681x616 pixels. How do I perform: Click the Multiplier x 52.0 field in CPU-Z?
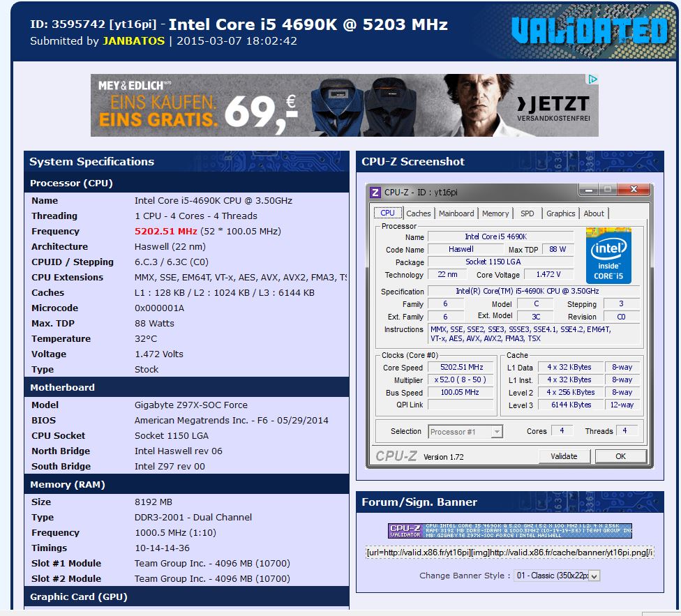click(x=461, y=380)
